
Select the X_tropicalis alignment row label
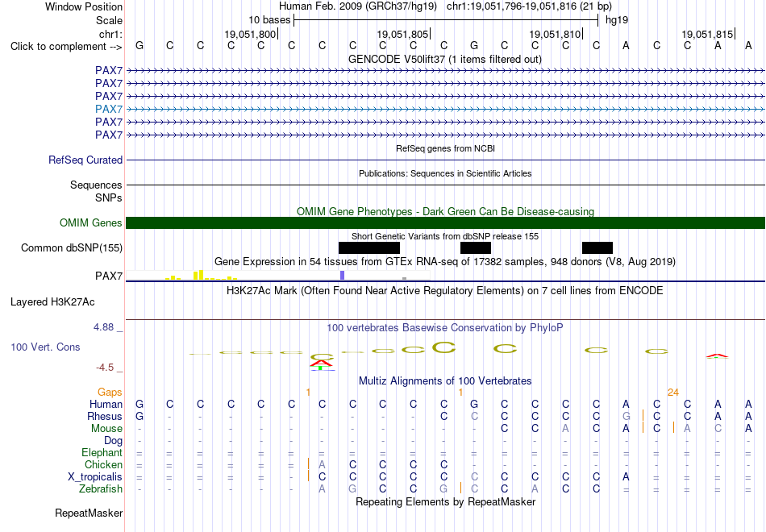(95, 477)
